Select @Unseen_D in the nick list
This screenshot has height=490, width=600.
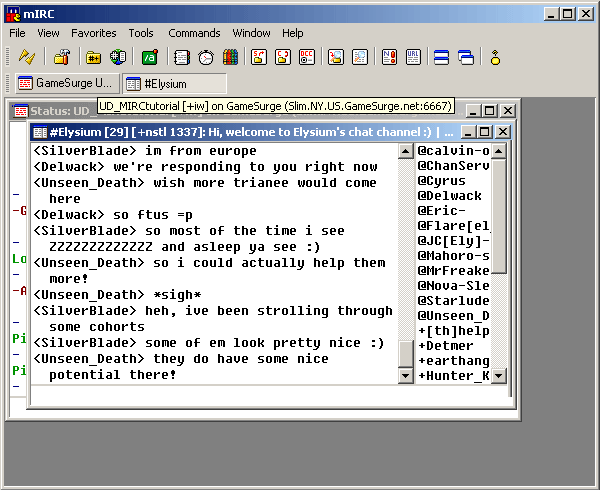click(x=453, y=316)
